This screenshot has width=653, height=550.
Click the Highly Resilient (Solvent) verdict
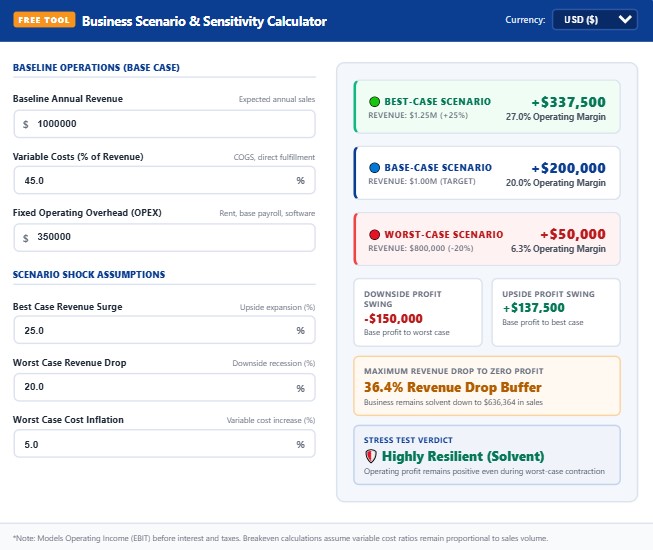463,456
